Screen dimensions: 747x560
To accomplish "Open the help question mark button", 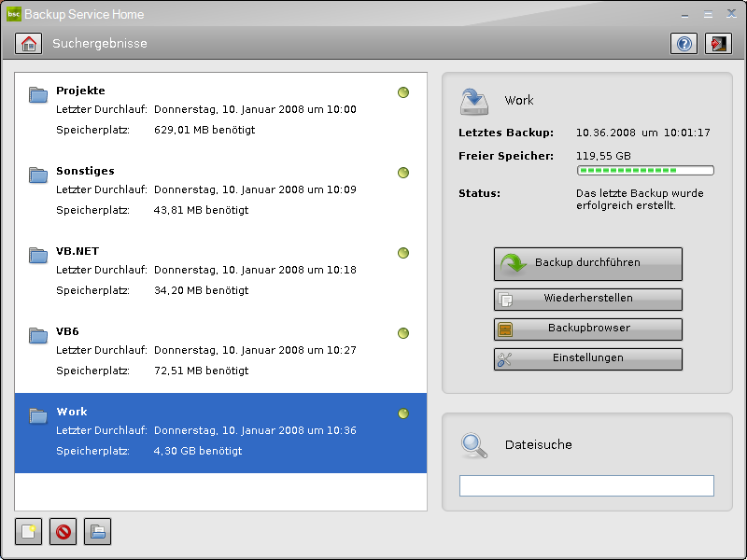I will (684, 44).
